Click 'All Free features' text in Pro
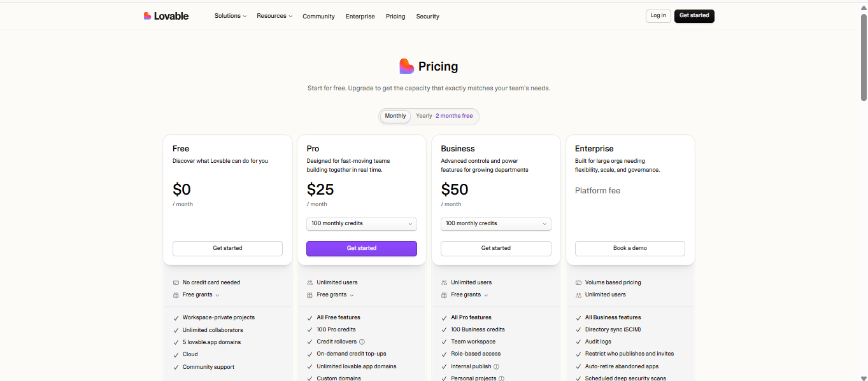 [338, 317]
